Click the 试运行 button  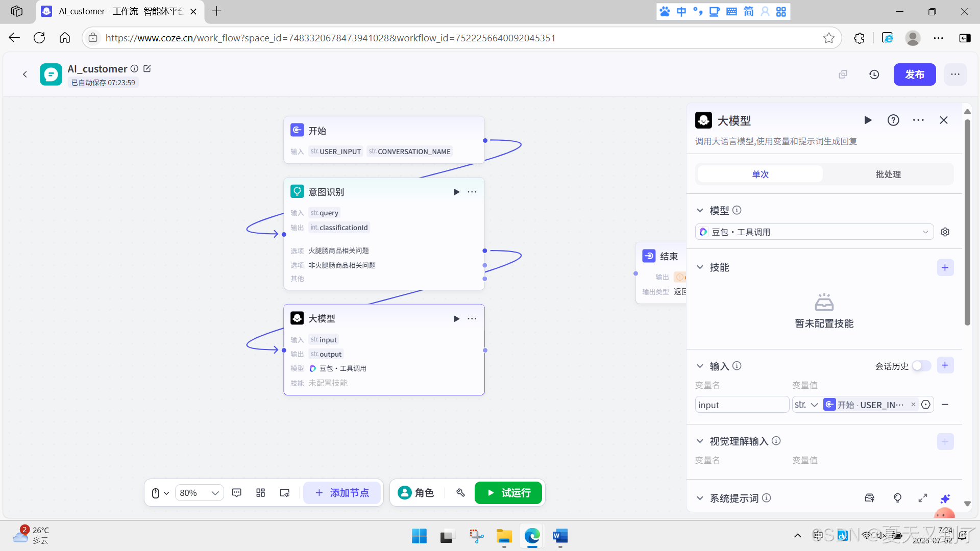pyautogui.click(x=508, y=493)
